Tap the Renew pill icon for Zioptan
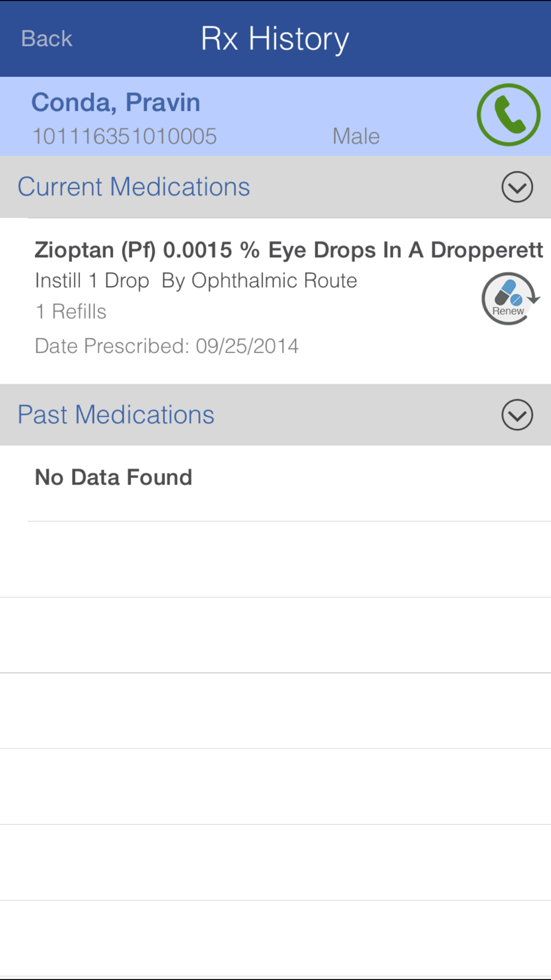 tap(510, 298)
